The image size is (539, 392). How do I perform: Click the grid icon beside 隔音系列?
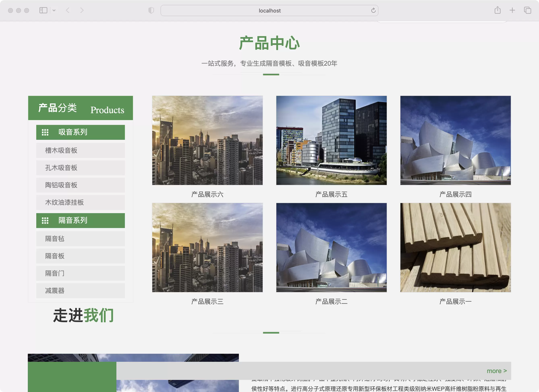[x=45, y=221]
